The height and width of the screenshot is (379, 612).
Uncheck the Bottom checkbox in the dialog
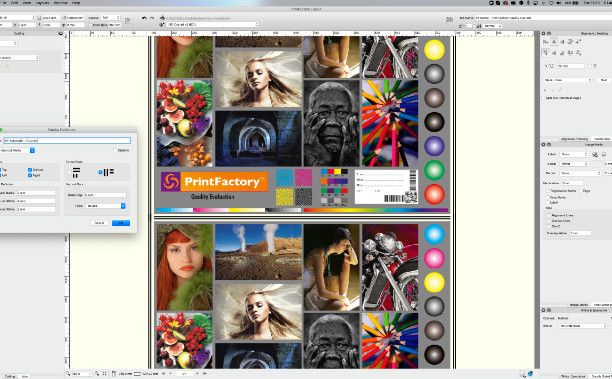point(30,170)
